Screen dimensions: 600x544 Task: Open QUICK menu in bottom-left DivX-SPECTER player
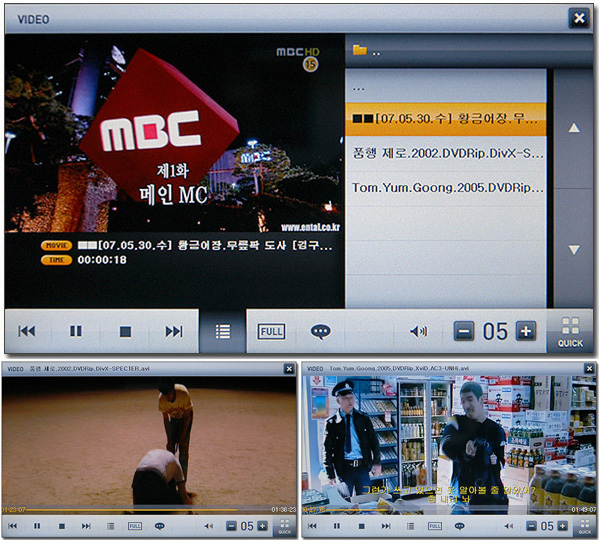tap(284, 526)
